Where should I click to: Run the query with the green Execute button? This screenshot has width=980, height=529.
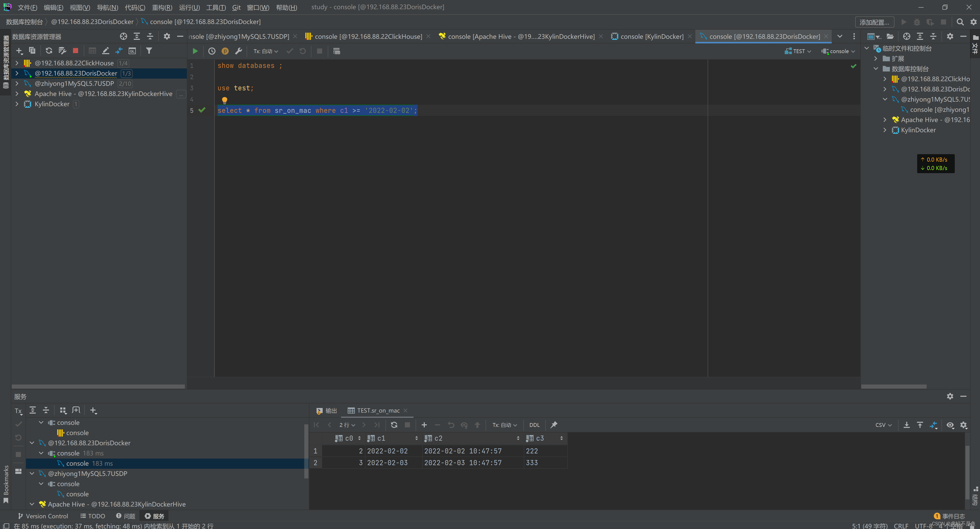pyautogui.click(x=195, y=51)
